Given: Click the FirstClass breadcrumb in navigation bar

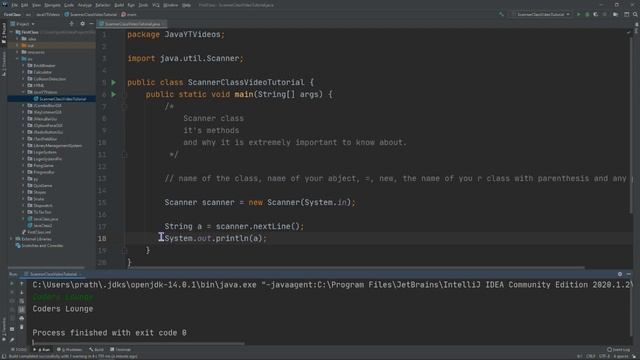Looking at the screenshot, I should click(12, 14).
